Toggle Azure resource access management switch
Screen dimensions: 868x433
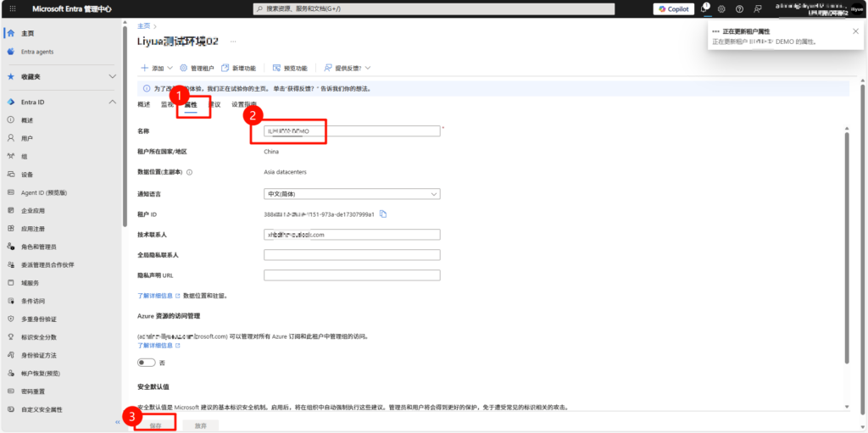[147, 363]
